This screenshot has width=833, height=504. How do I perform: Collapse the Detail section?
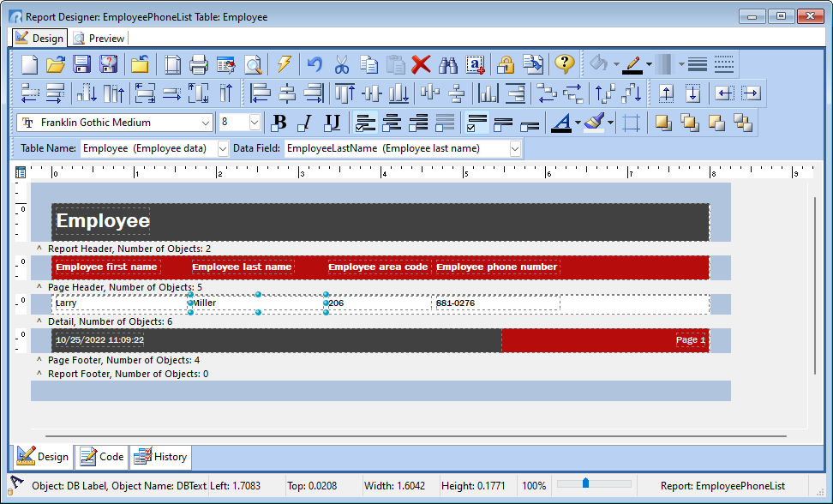pos(39,321)
